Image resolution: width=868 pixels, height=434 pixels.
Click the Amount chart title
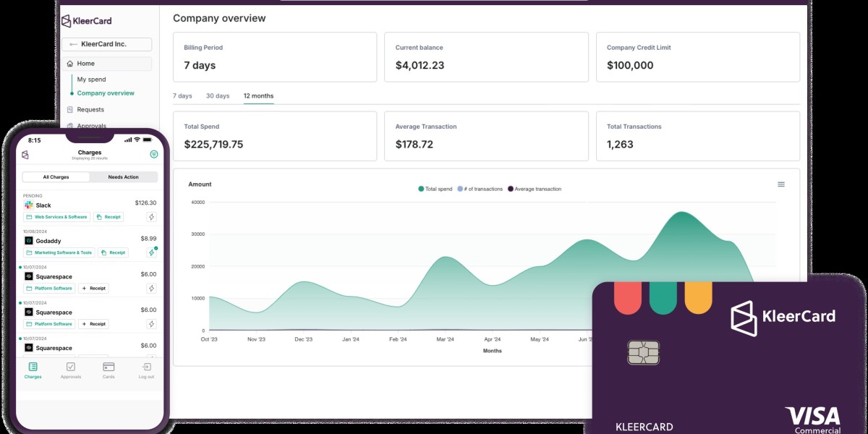pyautogui.click(x=200, y=184)
